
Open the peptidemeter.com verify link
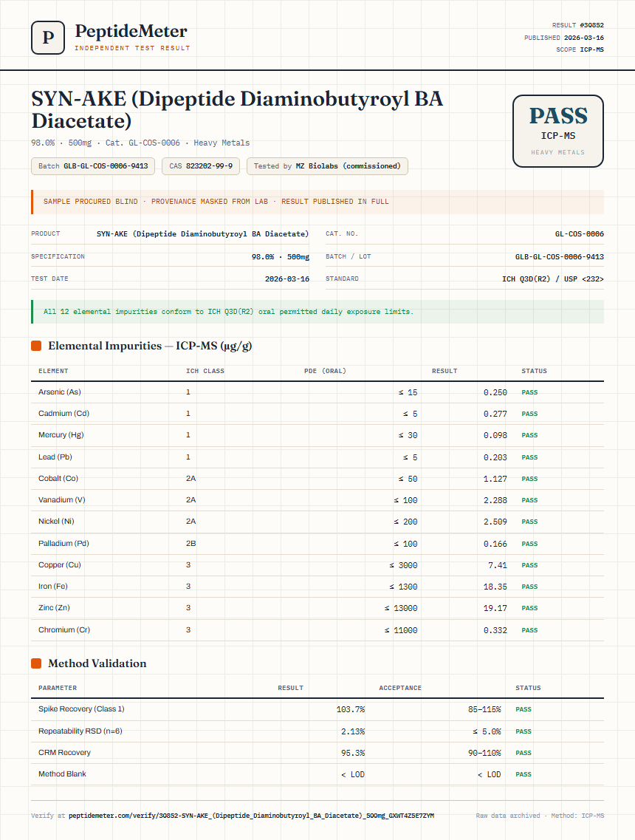point(251,816)
